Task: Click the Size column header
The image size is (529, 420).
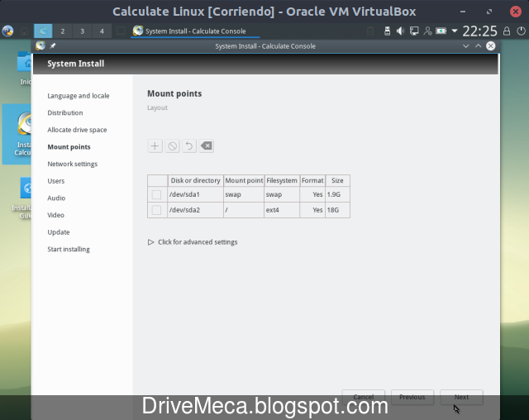Action: [x=337, y=180]
